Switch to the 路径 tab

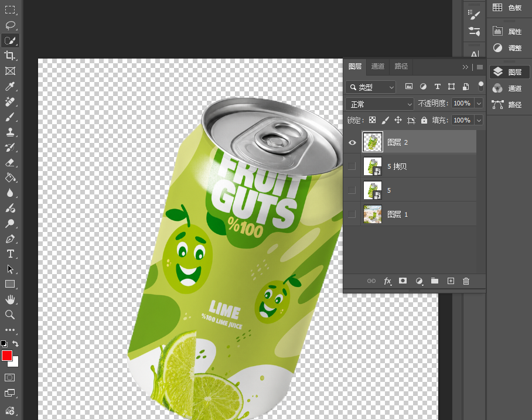pos(401,66)
